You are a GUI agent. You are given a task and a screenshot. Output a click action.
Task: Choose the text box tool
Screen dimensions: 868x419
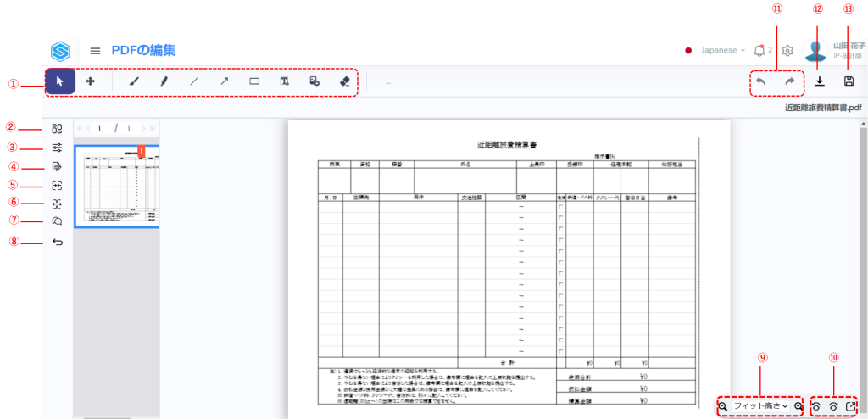click(285, 81)
